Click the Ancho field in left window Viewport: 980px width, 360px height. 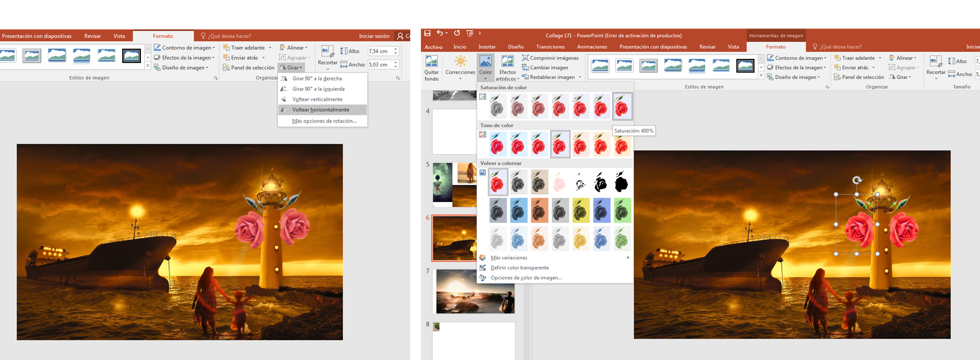click(x=383, y=65)
